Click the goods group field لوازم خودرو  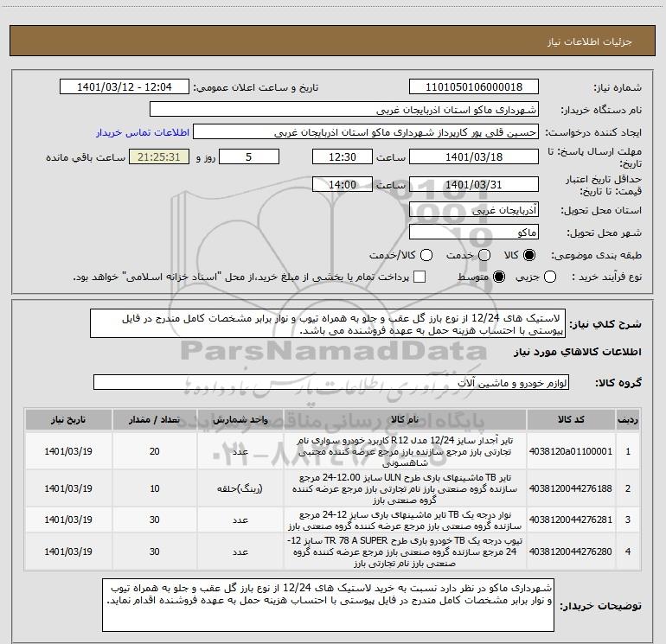point(331,382)
